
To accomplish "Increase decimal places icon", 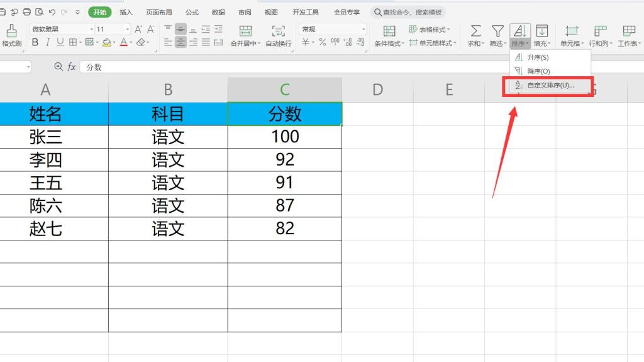I will (x=348, y=42).
